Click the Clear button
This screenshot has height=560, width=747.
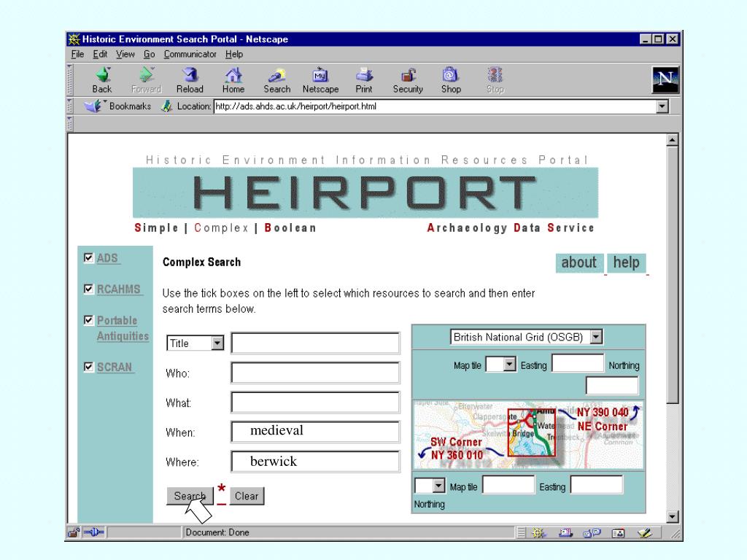[247, 496]
